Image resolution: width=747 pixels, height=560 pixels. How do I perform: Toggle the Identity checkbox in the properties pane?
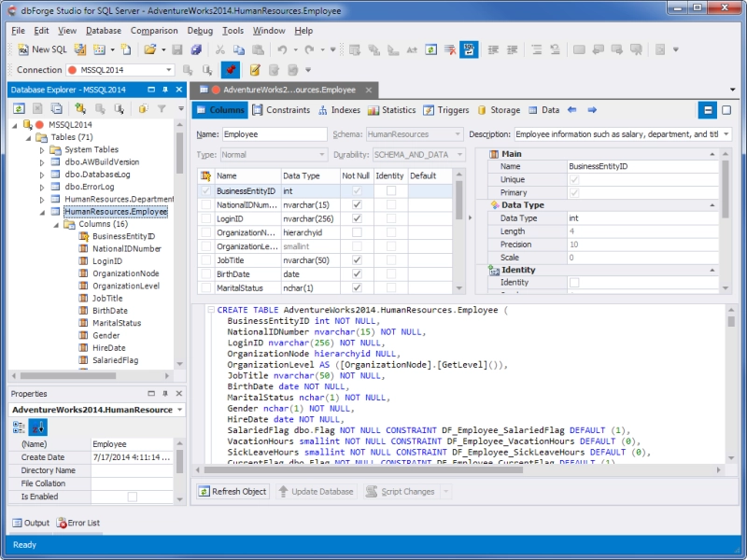[574, 283]
